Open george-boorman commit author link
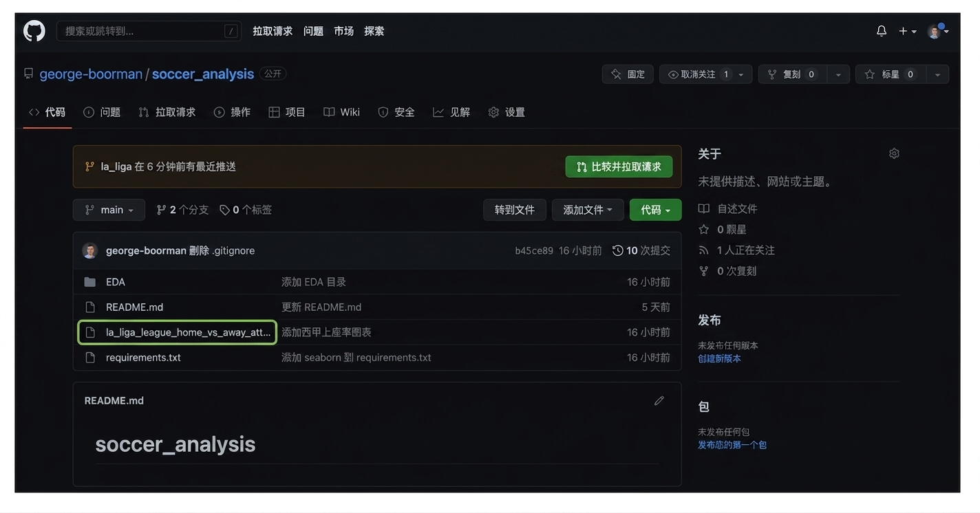This screenshot has width=980, height=513. 146,250
